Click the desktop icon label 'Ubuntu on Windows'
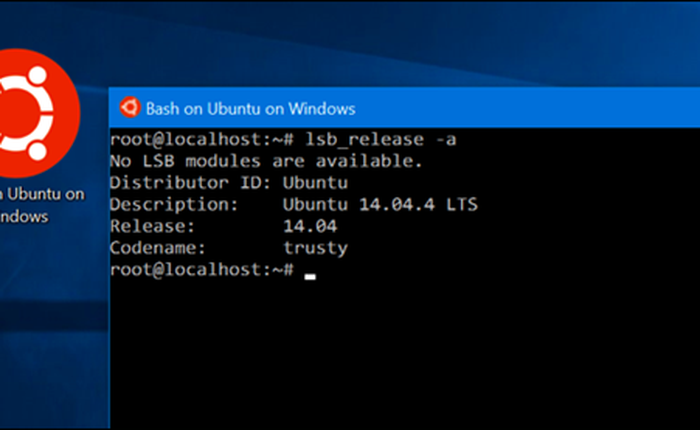700x430 pixels. tap(42, 205)
